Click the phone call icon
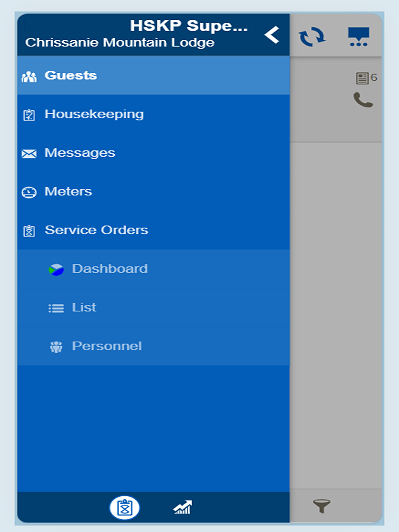Viewport: 399px width, 532px height. (x=363, y=100)
